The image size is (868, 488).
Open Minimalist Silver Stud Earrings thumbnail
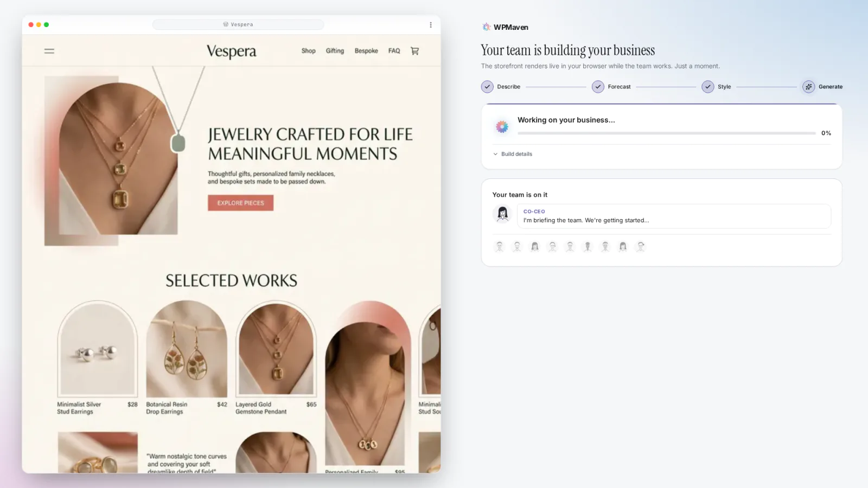tap(98, 349)
